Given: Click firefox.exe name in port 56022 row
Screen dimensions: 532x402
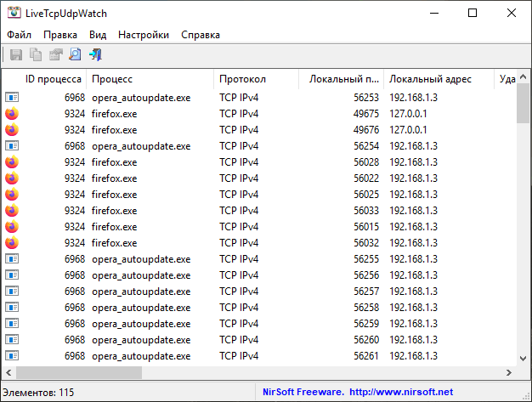Looking at the screenshot, I should [x=115, y=178].
